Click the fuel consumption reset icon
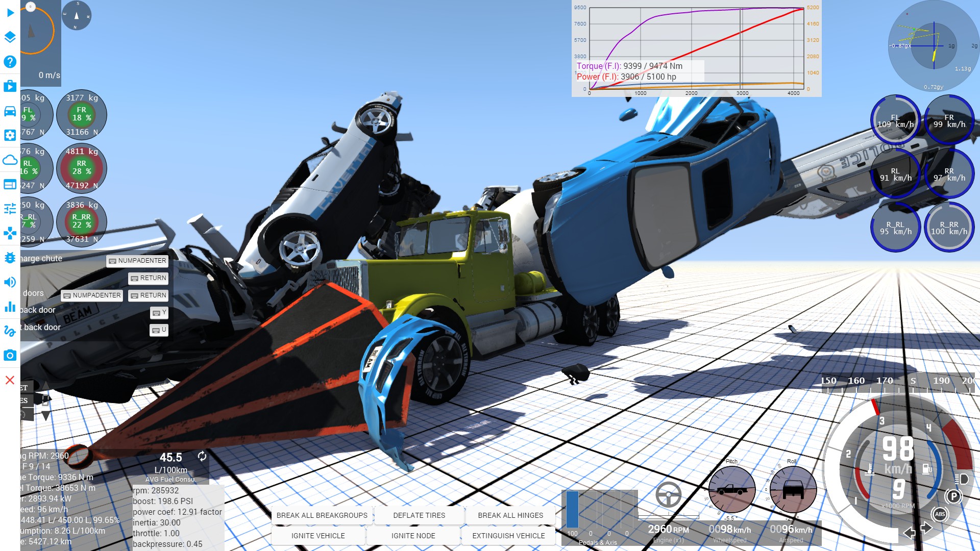Image resolution: width=980 pixels, height=551 pixels. (x=202, y=456)
